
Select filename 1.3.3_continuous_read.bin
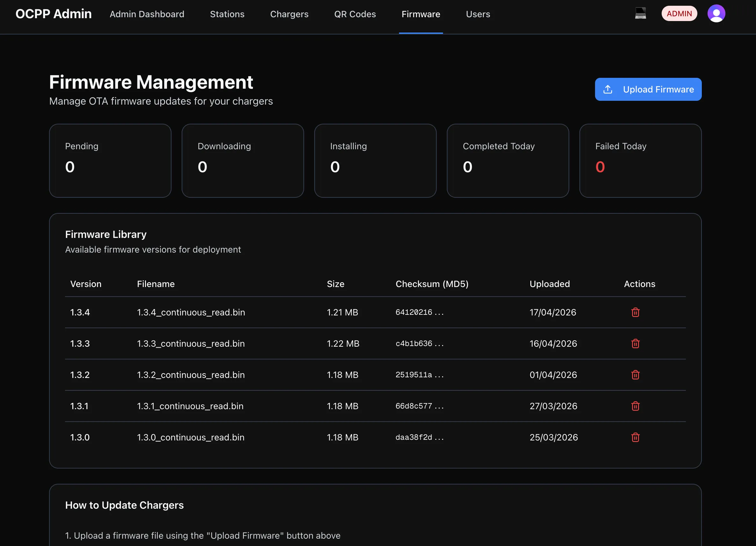[191, 343]
